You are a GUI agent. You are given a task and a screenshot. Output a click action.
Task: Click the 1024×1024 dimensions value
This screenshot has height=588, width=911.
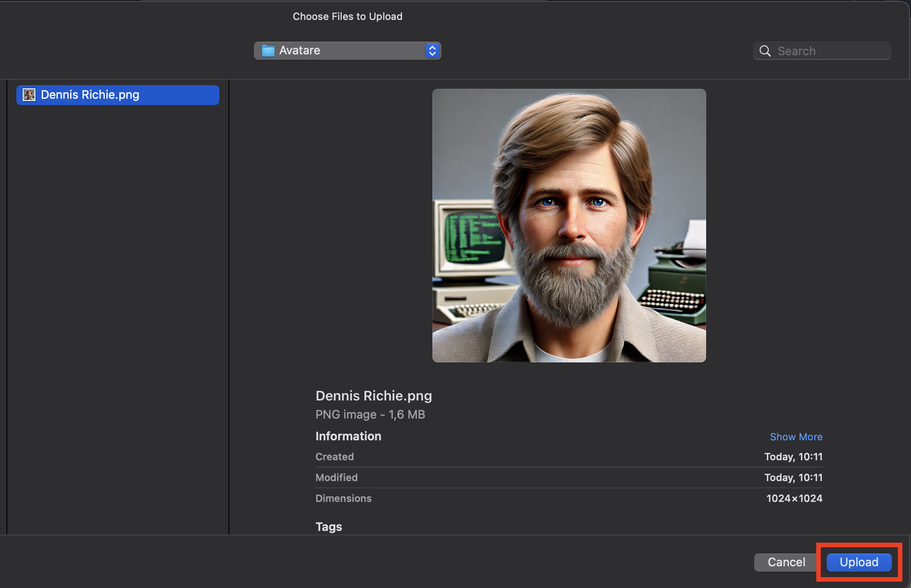pos(794,498)
